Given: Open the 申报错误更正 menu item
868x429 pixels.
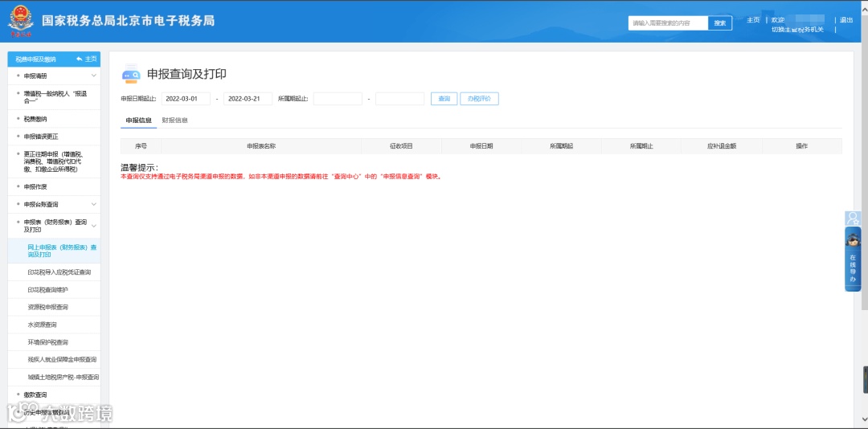Looking at the screenshot, I should point(55,137).
